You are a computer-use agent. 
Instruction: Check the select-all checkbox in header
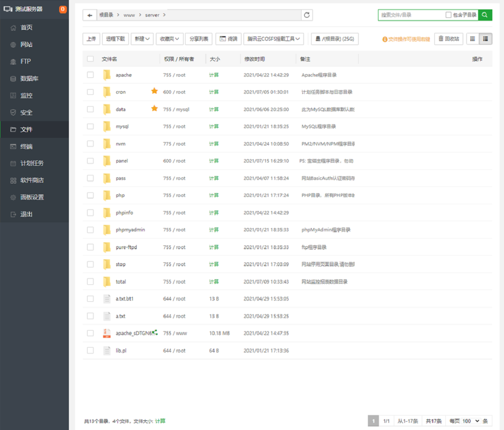coord(90,59)
